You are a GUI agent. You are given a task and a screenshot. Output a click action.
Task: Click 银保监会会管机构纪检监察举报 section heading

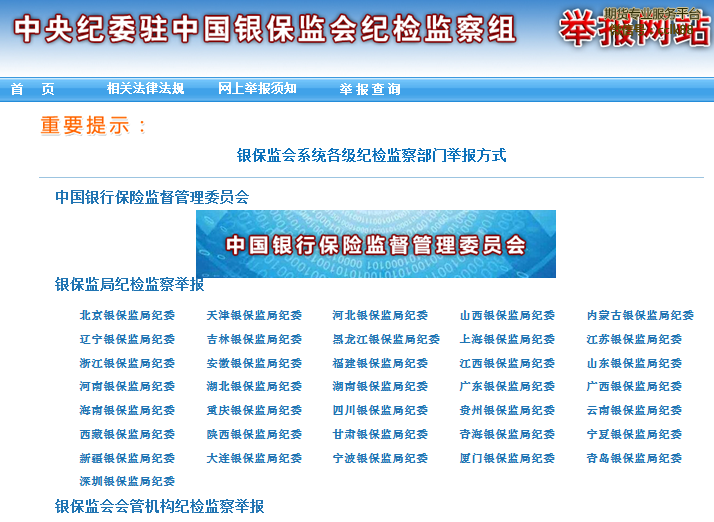(x=159, y=507)
